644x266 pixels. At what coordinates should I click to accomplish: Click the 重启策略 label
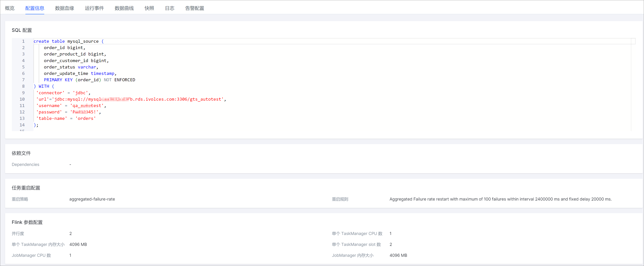click(20, 199)
